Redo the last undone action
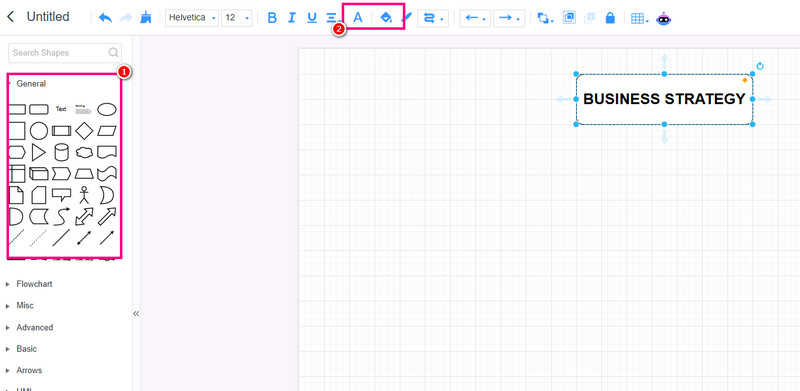Screen dimensions: 800x391 coord(126,18)
